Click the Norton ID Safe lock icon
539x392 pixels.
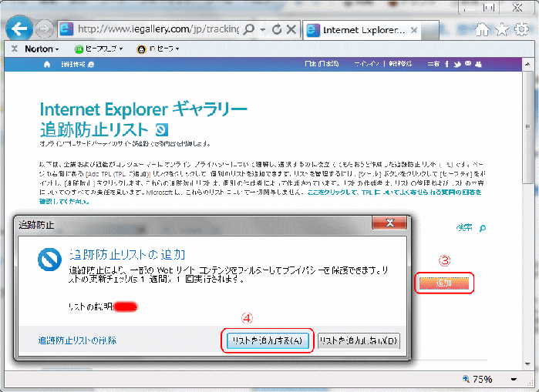(x=141, y=49)
